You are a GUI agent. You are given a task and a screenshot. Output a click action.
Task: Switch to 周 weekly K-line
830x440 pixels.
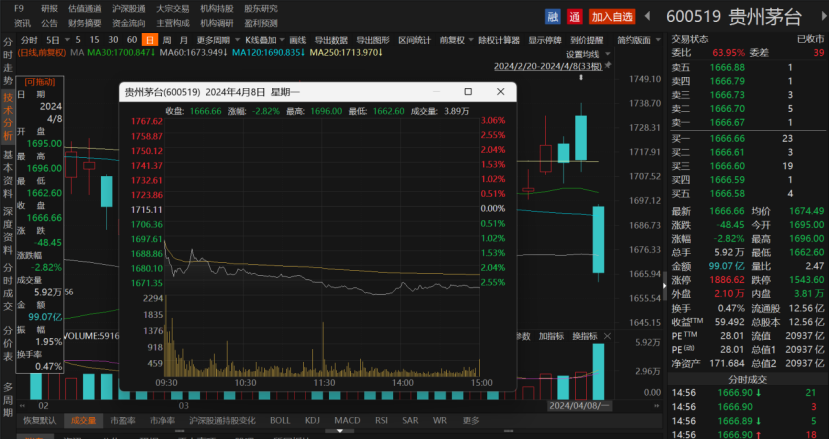167,40
